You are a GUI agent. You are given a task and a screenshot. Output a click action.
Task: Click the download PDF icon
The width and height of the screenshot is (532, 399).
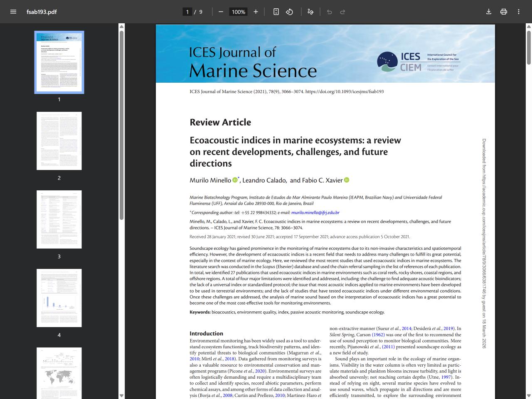click(488, 12)
